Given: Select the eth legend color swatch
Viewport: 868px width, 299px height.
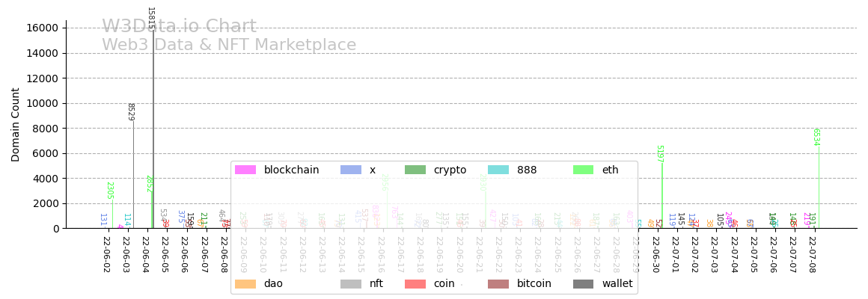Looking at the screenshot, I should (584, 170).
